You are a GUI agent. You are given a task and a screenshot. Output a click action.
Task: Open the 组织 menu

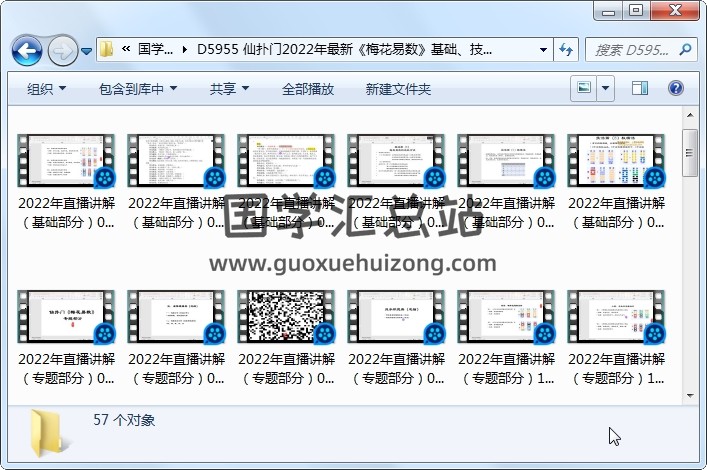point(47,89)
